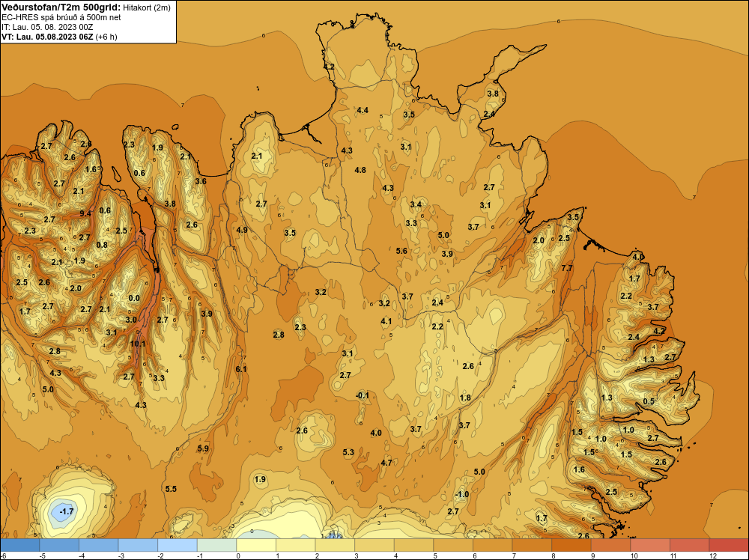Click the initial time 'IT: Lau. 05. 08. 2023 00Z'
This screenshot has width=749, height=560.
(x=47, y=27)
